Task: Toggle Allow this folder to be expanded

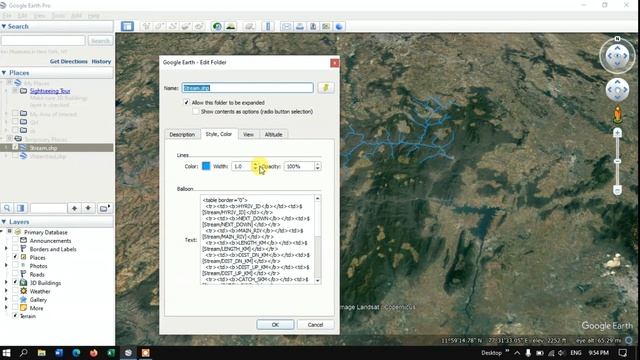Action: 187,102
